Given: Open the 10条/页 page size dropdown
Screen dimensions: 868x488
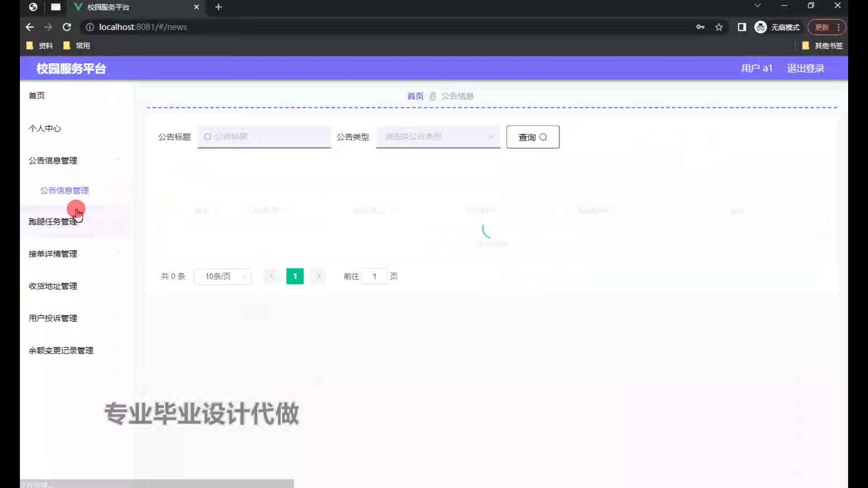Looking at the screenshot, I should click(x=222, y=276).
